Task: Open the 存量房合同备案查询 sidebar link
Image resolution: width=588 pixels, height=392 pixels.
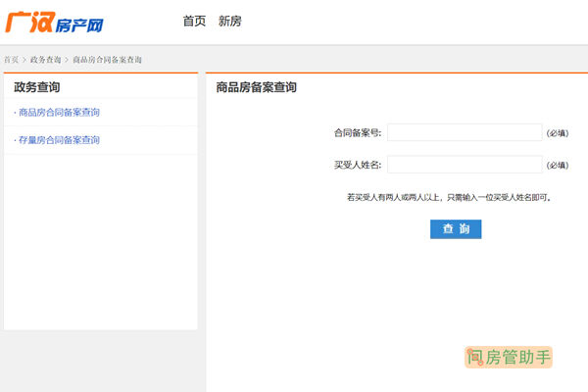Action: [x=59, y=140]
